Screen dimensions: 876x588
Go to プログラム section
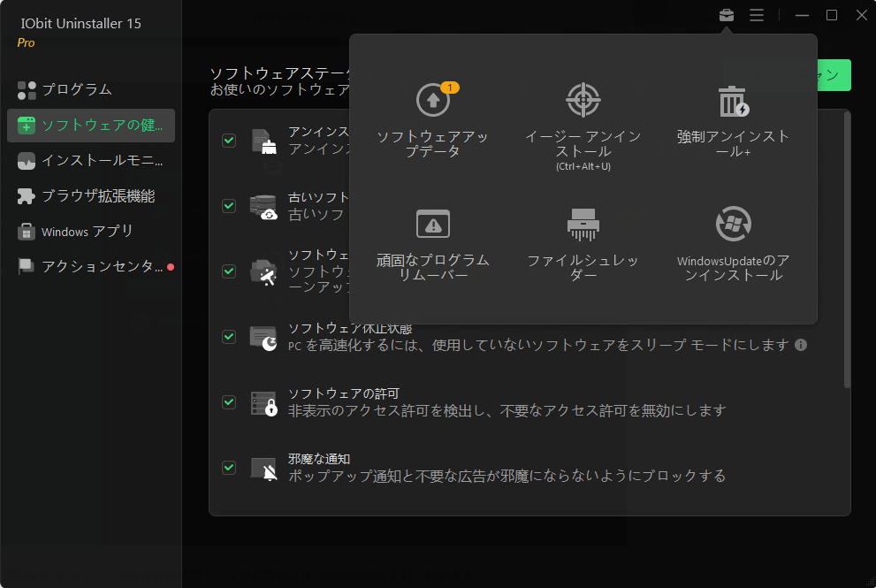click(x=91, y=90)
